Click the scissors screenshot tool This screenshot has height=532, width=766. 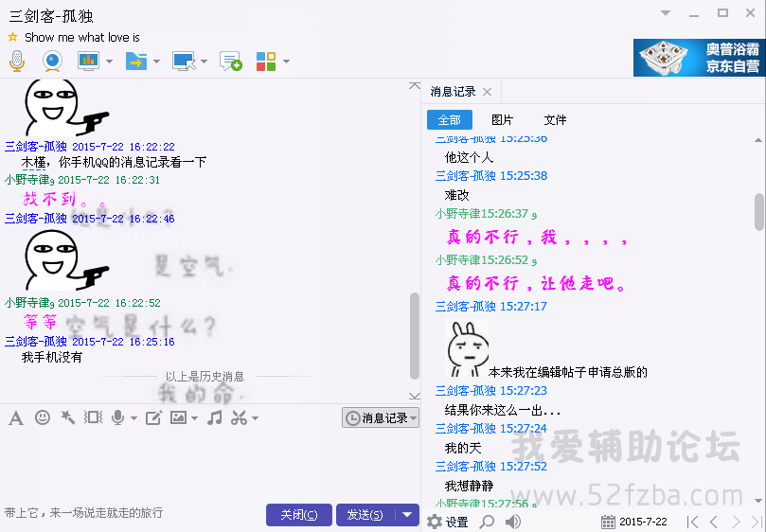coord(239,417)
